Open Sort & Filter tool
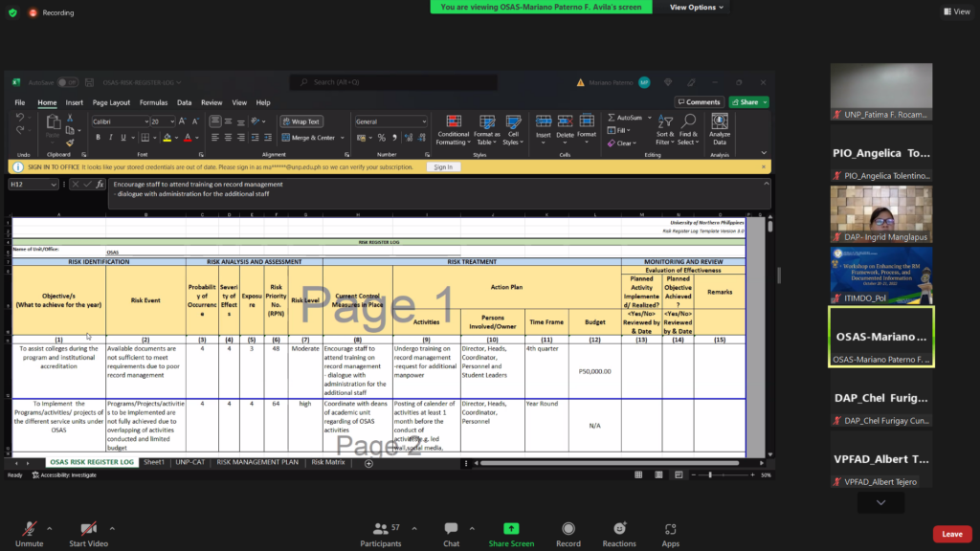 pyautogui.click(x=665, y=130)
